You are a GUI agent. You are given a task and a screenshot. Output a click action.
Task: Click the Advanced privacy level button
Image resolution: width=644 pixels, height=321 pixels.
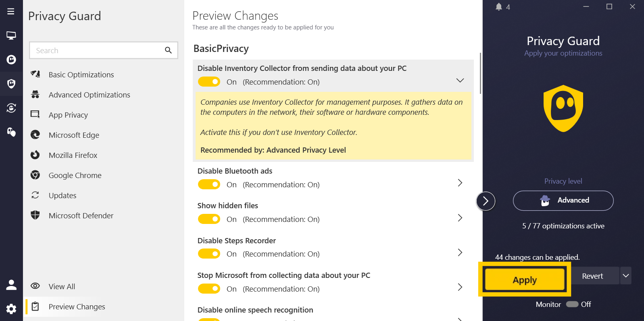563,201
